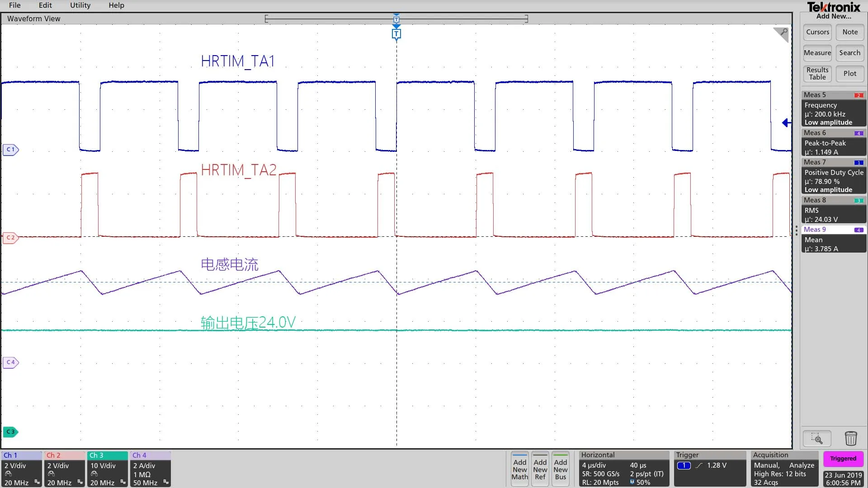Click Add New Ref
The width and height of the screenshot is (868, 488).
[x=540, y=469]
